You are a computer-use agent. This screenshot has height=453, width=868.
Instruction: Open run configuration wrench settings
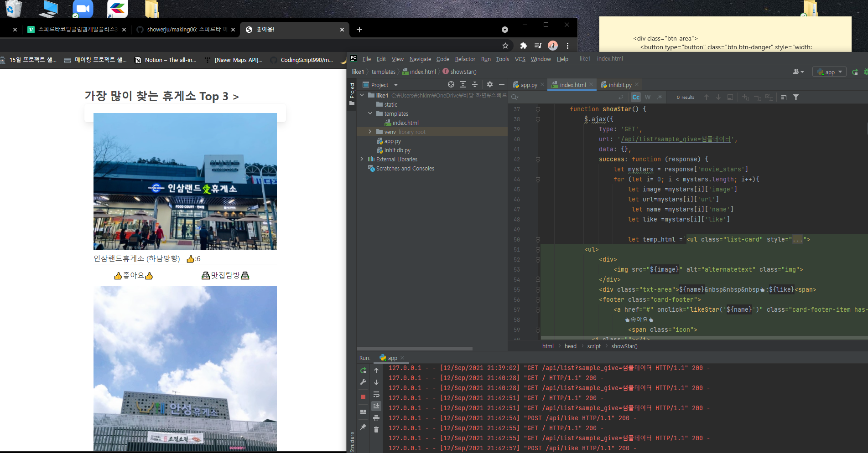[363, 382]
